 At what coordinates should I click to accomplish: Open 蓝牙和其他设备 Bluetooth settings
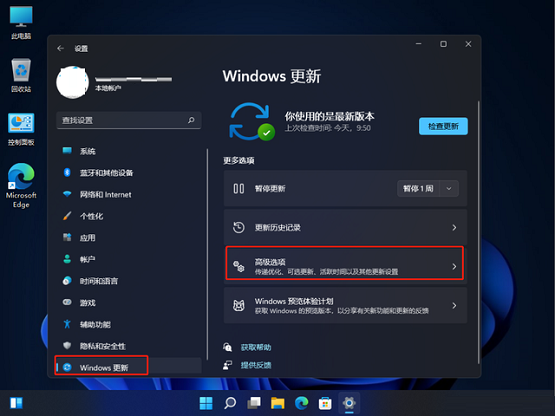pyautogui.click(x=129, y=173)
